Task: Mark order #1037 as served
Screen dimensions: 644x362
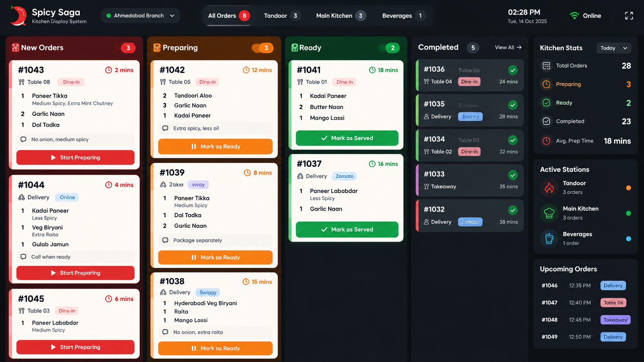Action: (347, 229)
